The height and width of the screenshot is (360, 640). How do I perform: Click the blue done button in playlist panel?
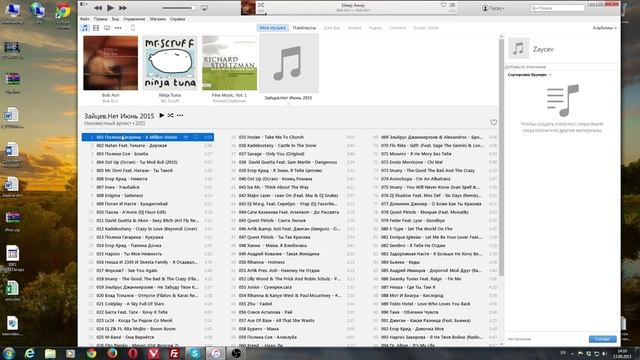coord(602,339)
